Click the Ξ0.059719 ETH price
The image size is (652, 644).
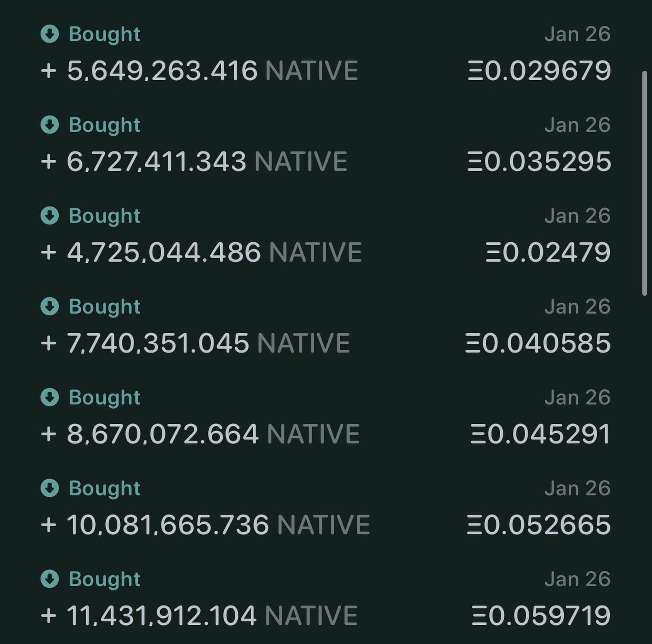pyautogui.click(x=541, y=616)
